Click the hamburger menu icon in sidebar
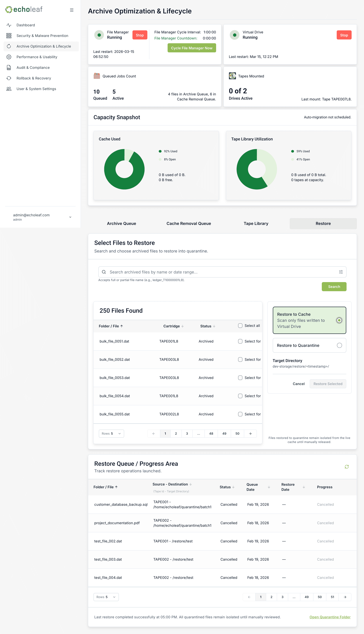The image size is (364, 634). click(72, 10)
